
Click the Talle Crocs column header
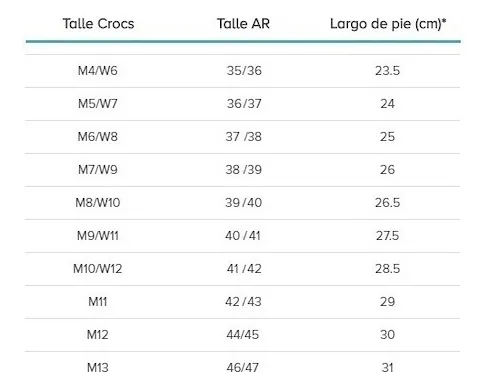click(x=98, y=24)
